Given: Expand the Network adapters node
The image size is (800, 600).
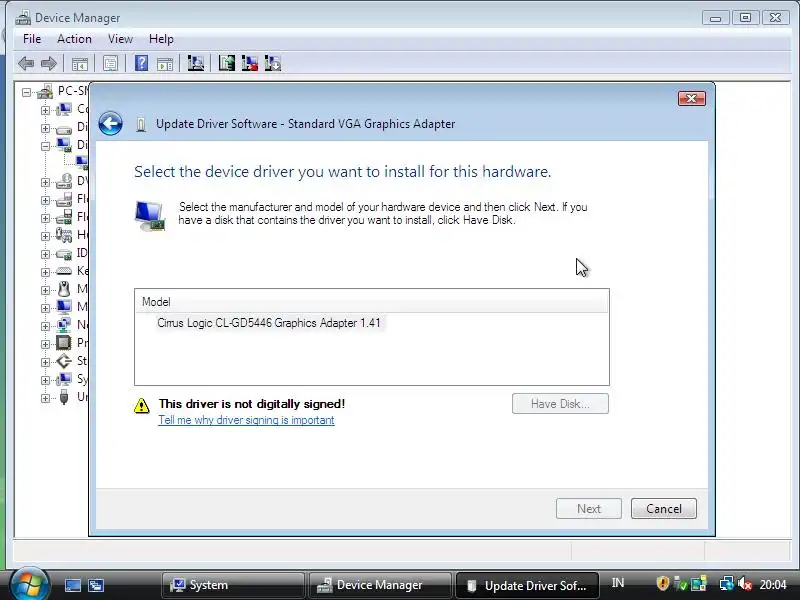Looking at the screenshot, I should point(45,326).
